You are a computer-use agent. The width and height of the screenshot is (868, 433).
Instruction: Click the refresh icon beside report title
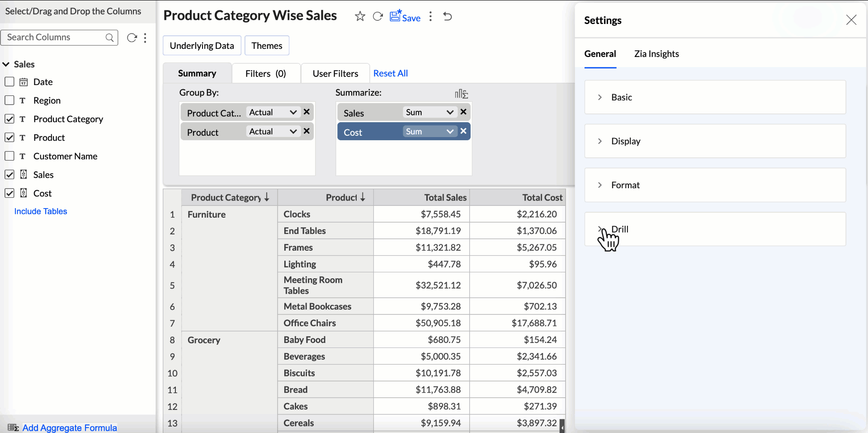point(377,17)
